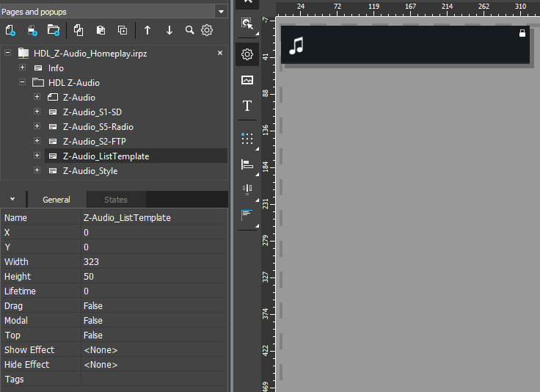Select the Z-Audio_Style page in the tree

(x=90, y=171)
